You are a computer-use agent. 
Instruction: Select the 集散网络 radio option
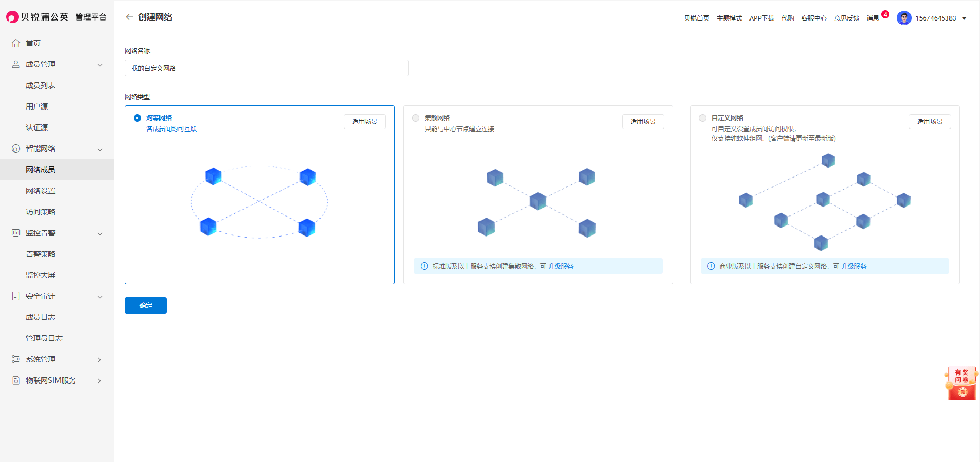(x=416, y=118)
